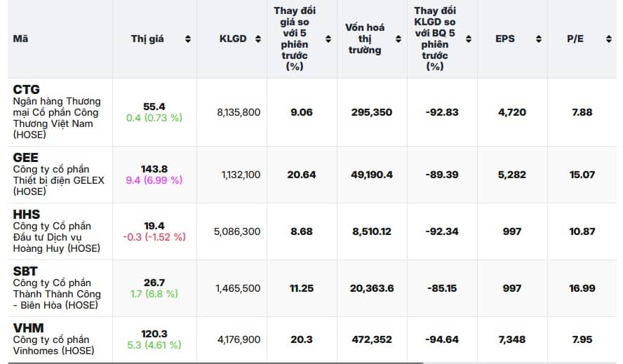This screenshot has height=364, width=623.
Task: Click the EPS header label
Action: pyautogui.click(x=504, y=39)
